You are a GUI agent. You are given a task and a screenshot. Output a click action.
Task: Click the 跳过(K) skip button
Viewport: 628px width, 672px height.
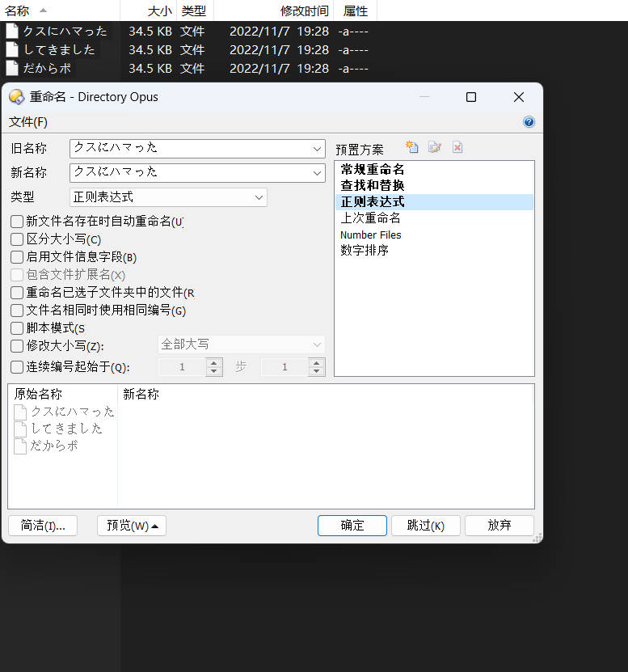pyautogui.click(x=425, y=526)
